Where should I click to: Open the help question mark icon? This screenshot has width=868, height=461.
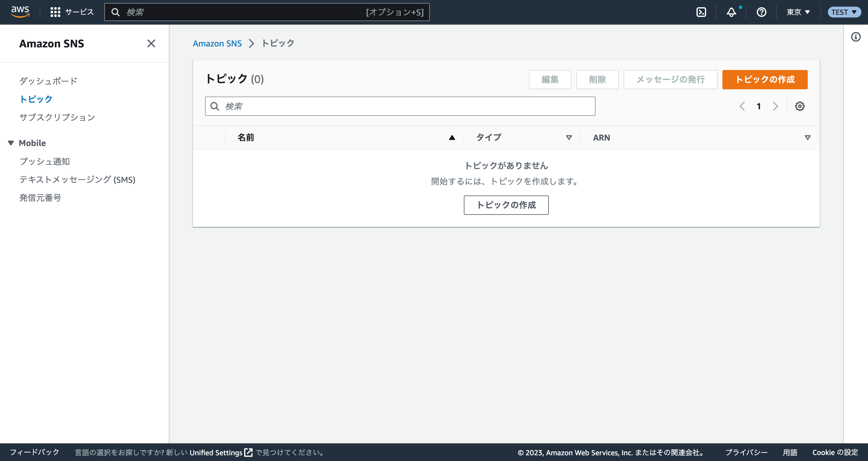(761, 12)
